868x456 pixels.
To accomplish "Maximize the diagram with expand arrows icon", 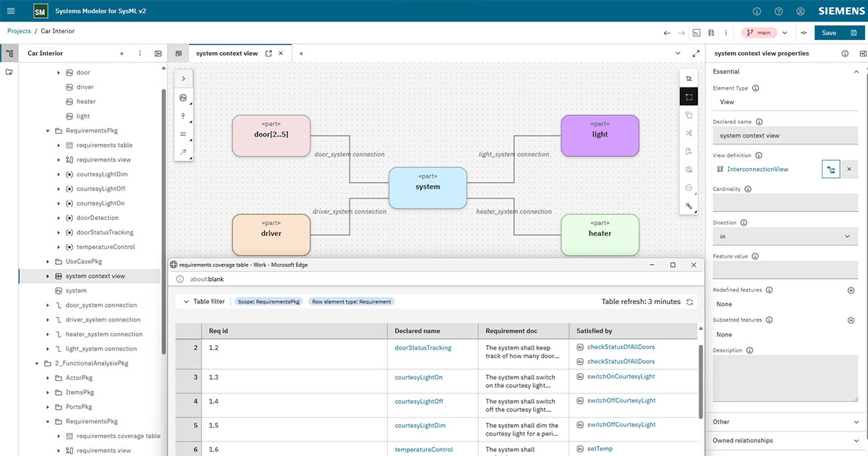I will coord(696,54).
